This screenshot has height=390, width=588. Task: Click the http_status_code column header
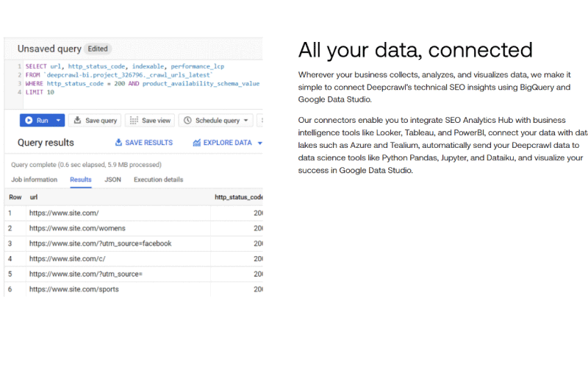(x=238, y=197)
